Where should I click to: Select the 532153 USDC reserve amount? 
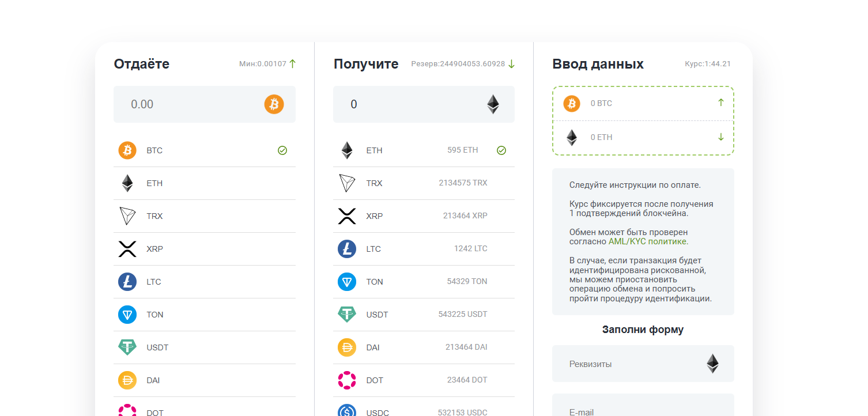click(x=463, y=413)
